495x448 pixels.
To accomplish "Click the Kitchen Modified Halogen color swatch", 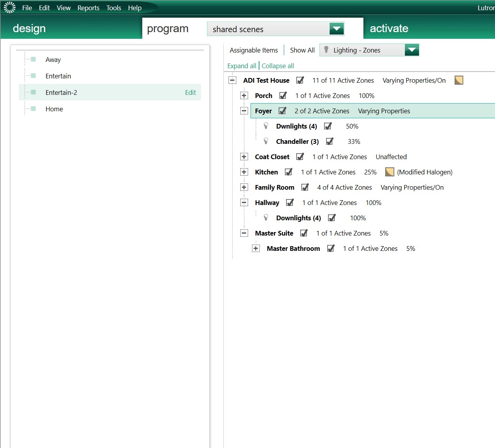I will [x=390, y=172].
